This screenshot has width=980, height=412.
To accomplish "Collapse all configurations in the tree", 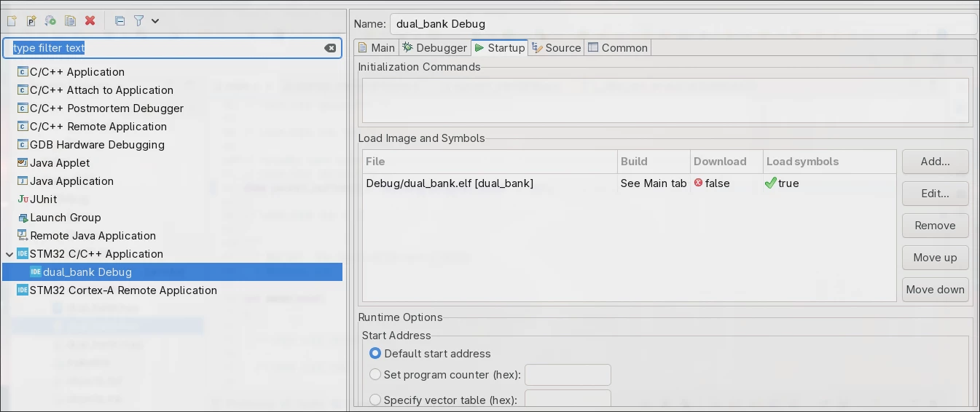I will coord(120,21).
